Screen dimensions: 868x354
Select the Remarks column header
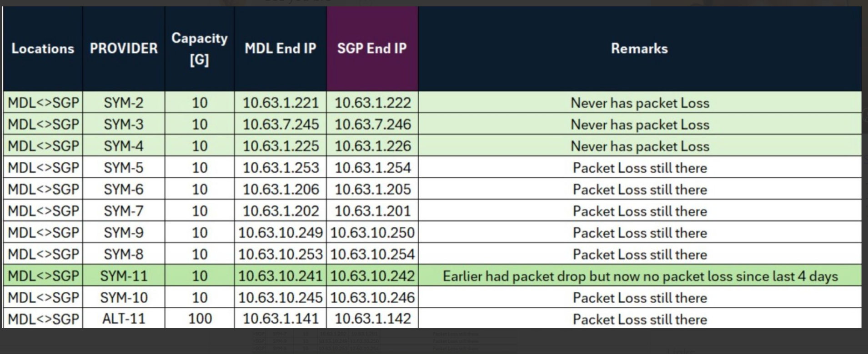(639, 49)
